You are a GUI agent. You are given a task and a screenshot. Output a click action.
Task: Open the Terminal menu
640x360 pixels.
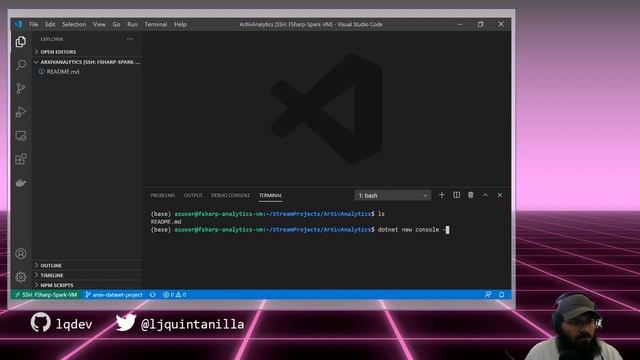(156, 24)
